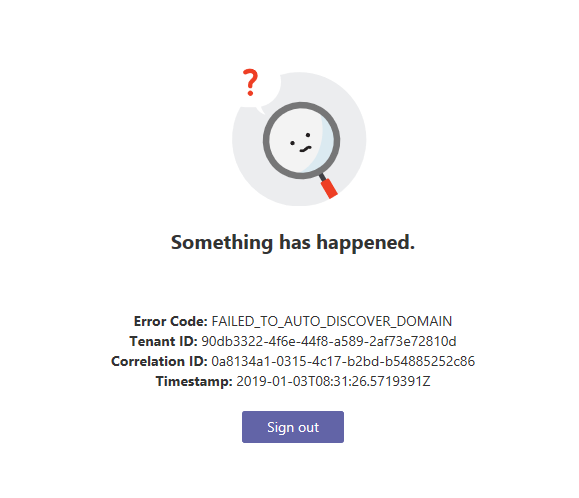
Task: Click the Correlation ID value
Action: point(343,361)
